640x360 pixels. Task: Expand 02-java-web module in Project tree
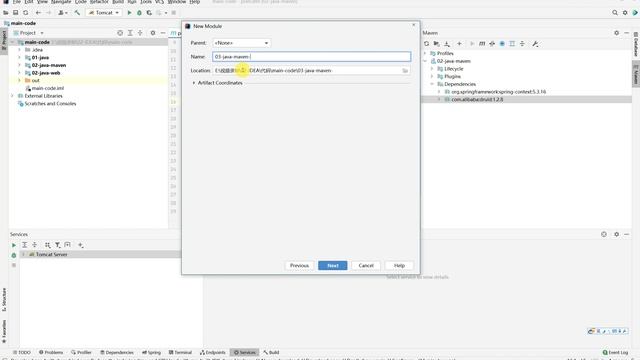(x=19, y=73)
